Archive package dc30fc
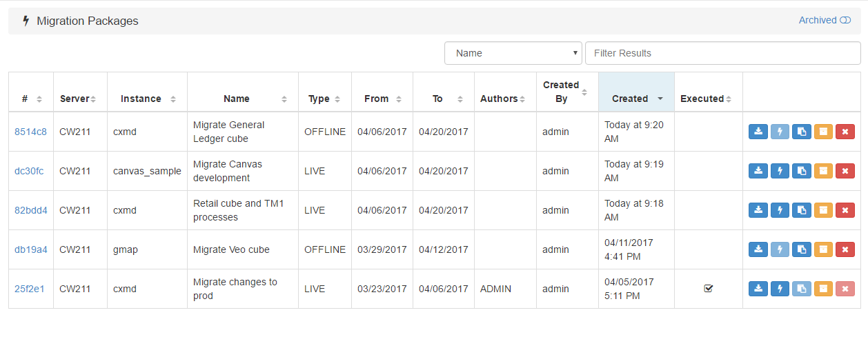Viewport: 868px width, 348px height. 822,171
